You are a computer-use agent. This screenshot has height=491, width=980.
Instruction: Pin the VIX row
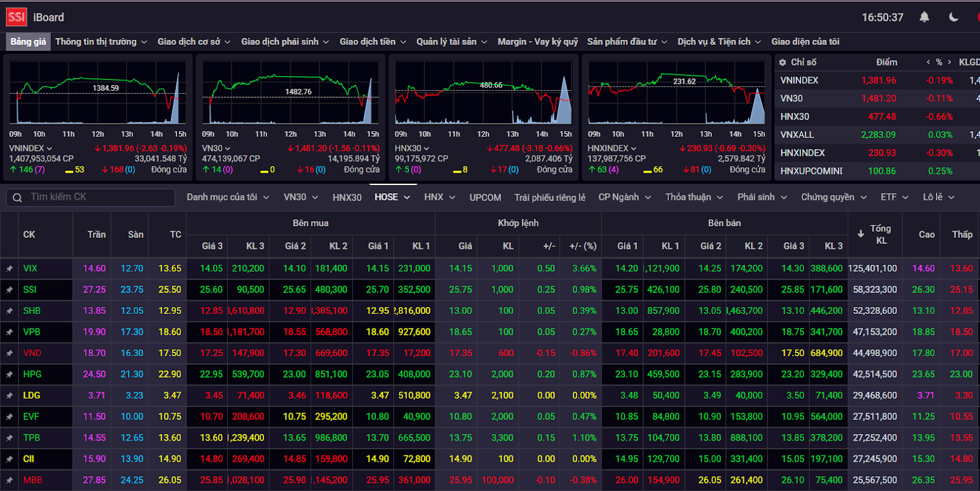[9, 268]
